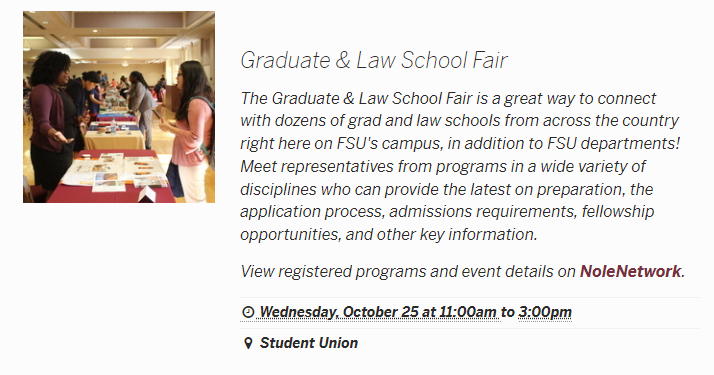Click the Wednesday, October 25 at 11:00am start time
The width and height of the screenshot is (714, 375).
378,312
